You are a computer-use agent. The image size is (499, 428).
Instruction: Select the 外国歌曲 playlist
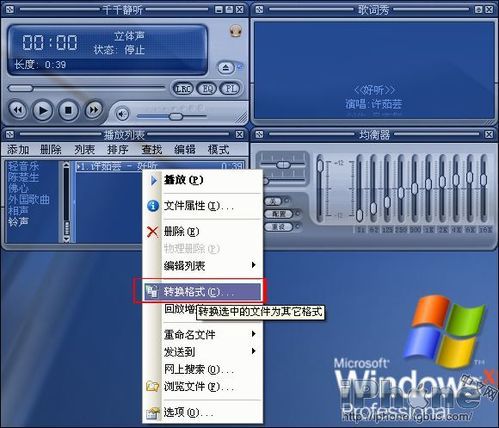(29, 199)
